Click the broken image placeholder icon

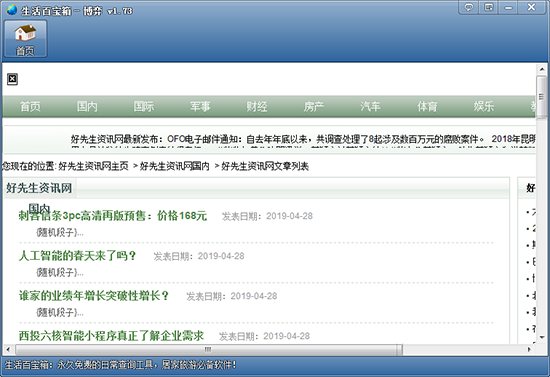point(12,79)
